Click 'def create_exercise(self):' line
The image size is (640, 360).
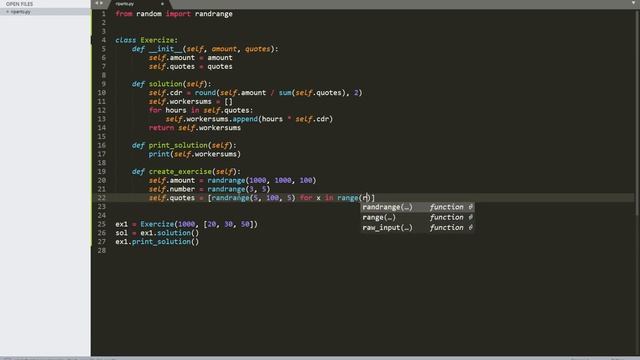click(186, 172)
